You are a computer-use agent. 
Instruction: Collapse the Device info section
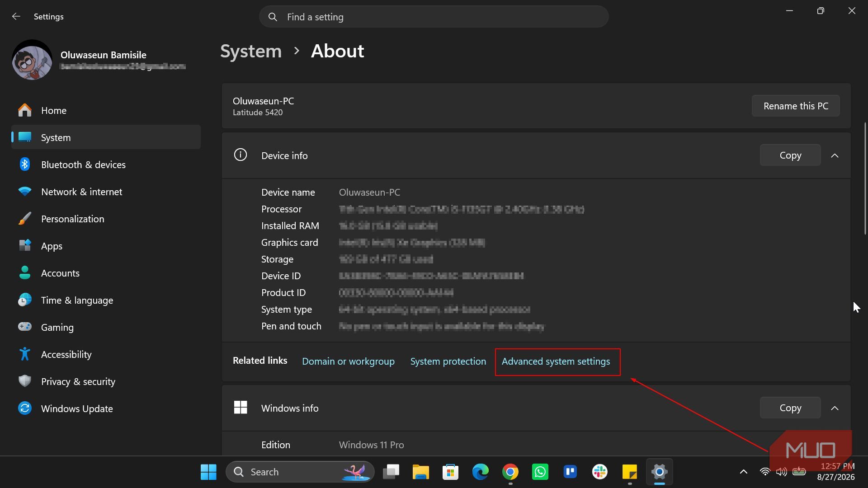[x=835, y=155]
